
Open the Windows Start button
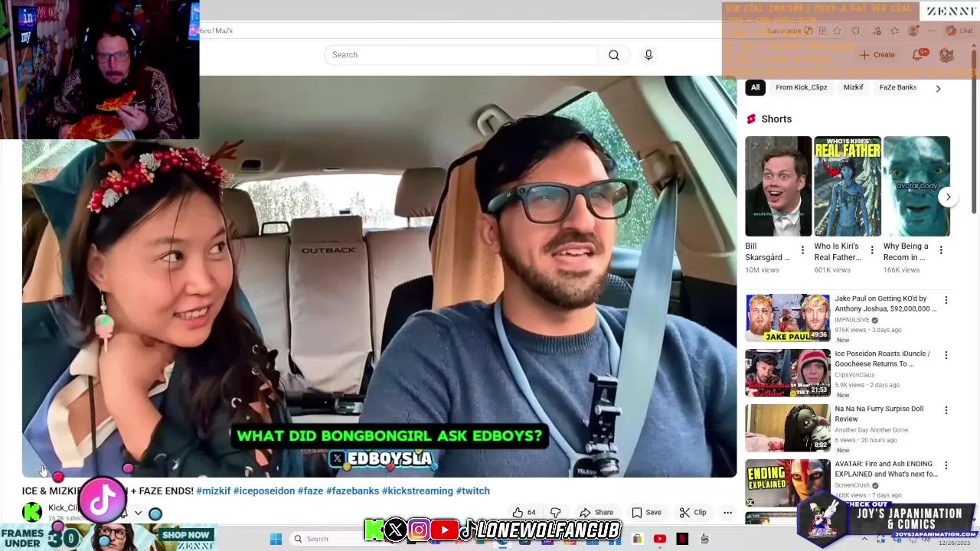(x=276, y=539)
